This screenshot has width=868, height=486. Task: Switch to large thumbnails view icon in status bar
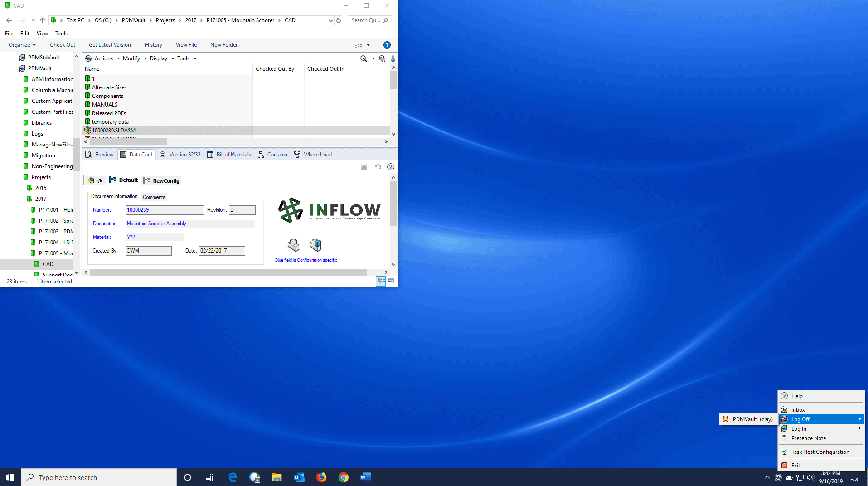(x=391, y=282)
